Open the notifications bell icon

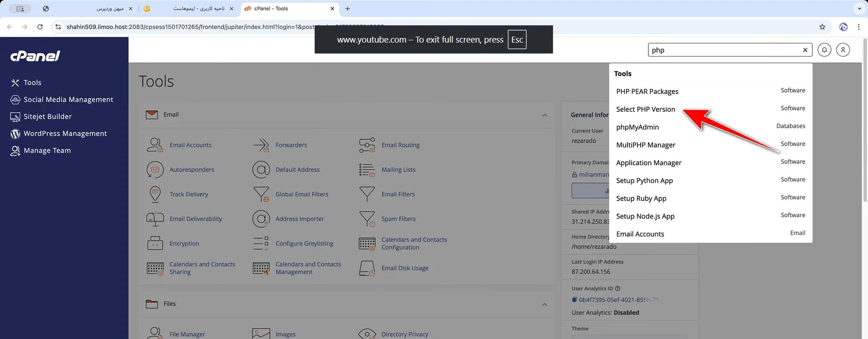(824, 50)
